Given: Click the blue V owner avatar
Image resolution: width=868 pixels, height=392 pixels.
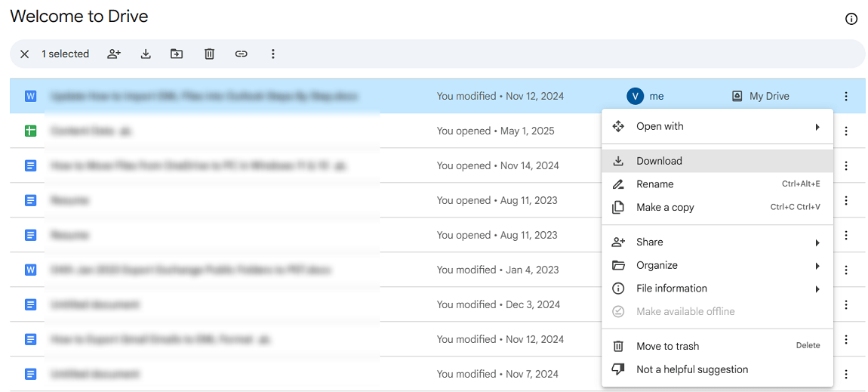Looking at the screenshot, I should [635, 97].
